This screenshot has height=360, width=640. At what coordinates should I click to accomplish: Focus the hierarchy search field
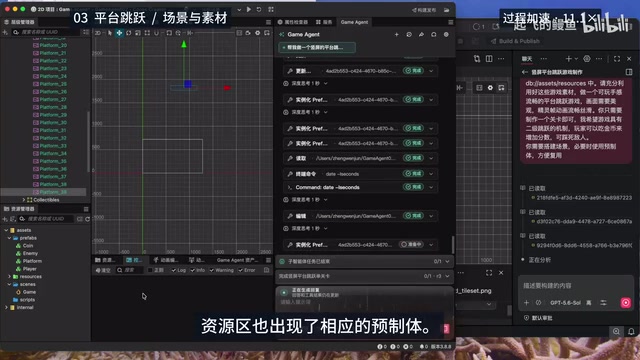(x=45, y=32)
